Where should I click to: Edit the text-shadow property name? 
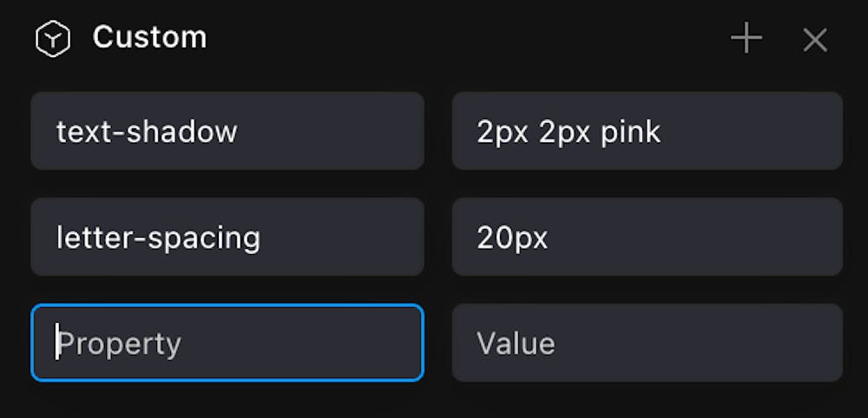[227, 131]
